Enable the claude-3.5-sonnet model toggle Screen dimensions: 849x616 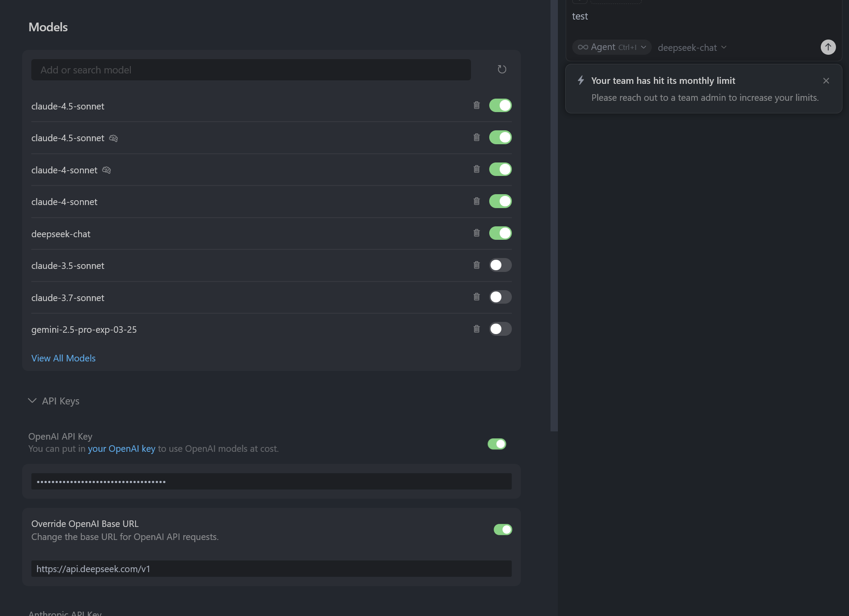click(500, 265)
